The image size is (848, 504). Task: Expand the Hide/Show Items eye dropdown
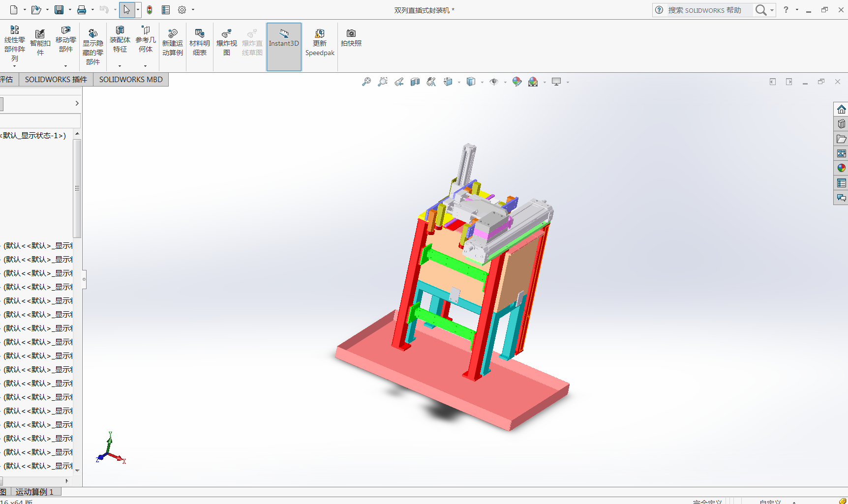(505, 83)
